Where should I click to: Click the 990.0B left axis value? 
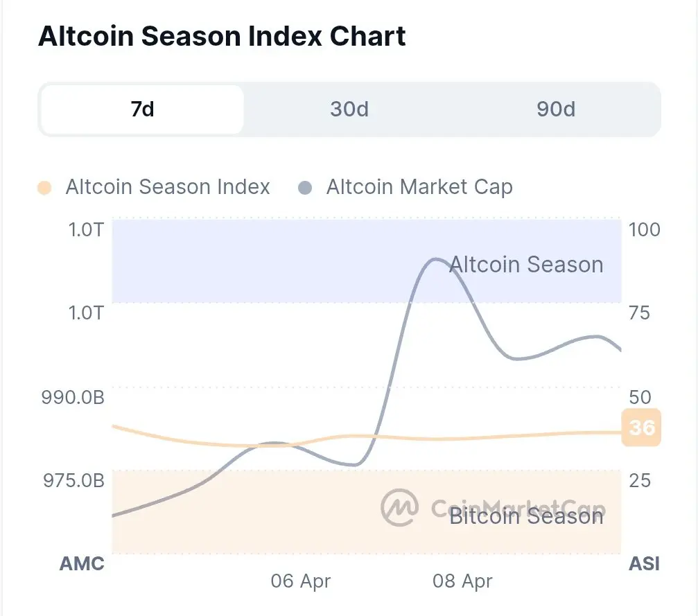pos(73,398)
